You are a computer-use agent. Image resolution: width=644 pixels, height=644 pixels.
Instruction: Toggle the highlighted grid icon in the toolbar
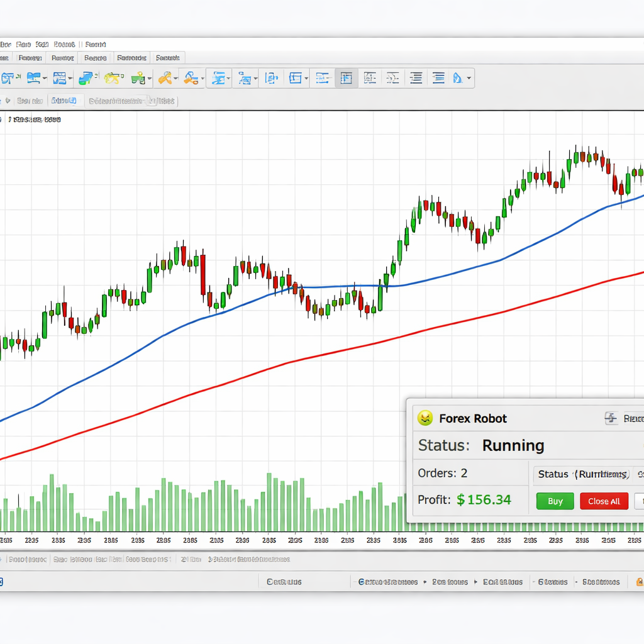click(346, 78)
